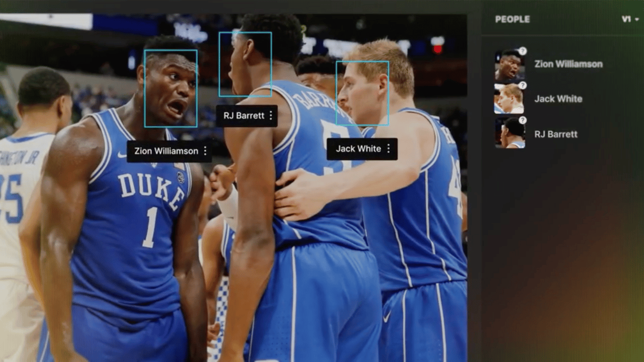
Task: Click the Jack White name in People list
Action: point(558,99)
